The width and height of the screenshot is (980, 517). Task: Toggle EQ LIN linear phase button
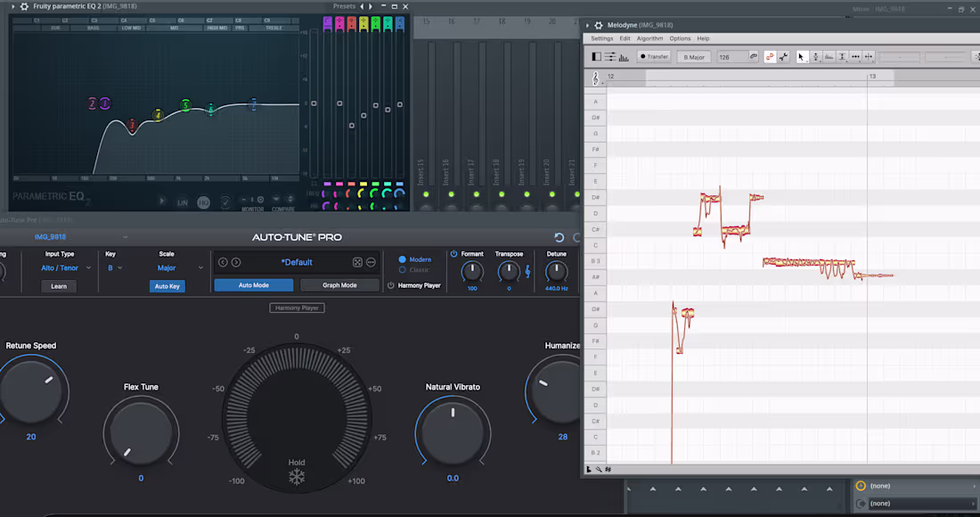coord(183,202)
